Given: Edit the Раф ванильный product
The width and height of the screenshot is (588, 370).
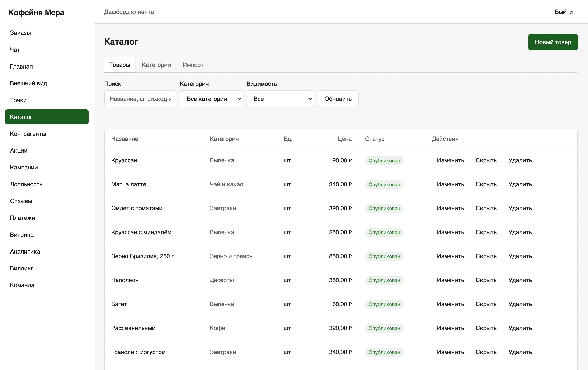Looking at the screenshot, I should coord(450,328).
